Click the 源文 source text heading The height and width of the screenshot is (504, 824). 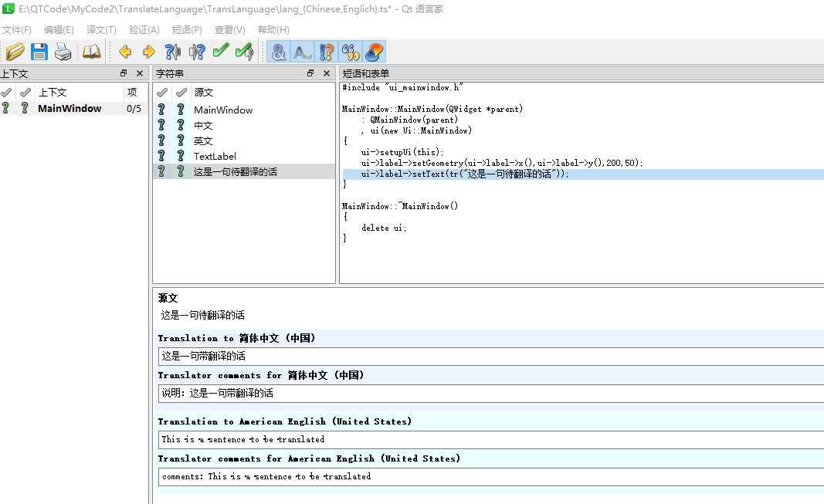(x=168, y=298)
